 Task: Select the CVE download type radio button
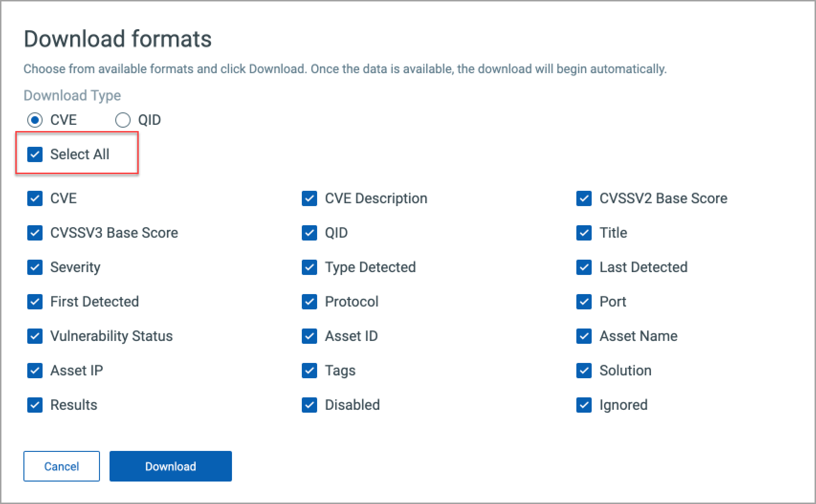(x=35, y=120)
